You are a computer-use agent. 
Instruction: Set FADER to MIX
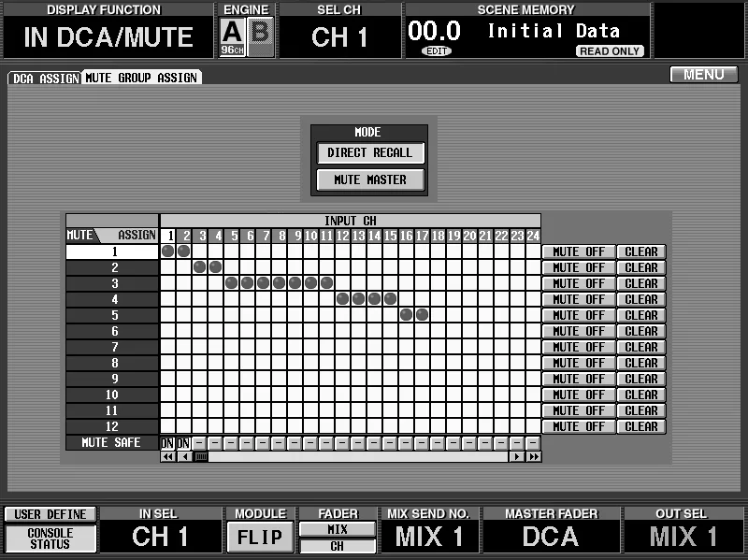click(338, 529)
